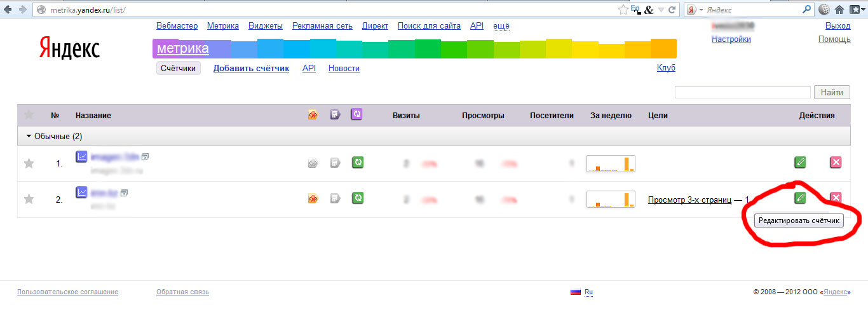Screen dimensions: 868x312
Task: Open counter 1 site in new window icon
Action: tap(145, 156)
